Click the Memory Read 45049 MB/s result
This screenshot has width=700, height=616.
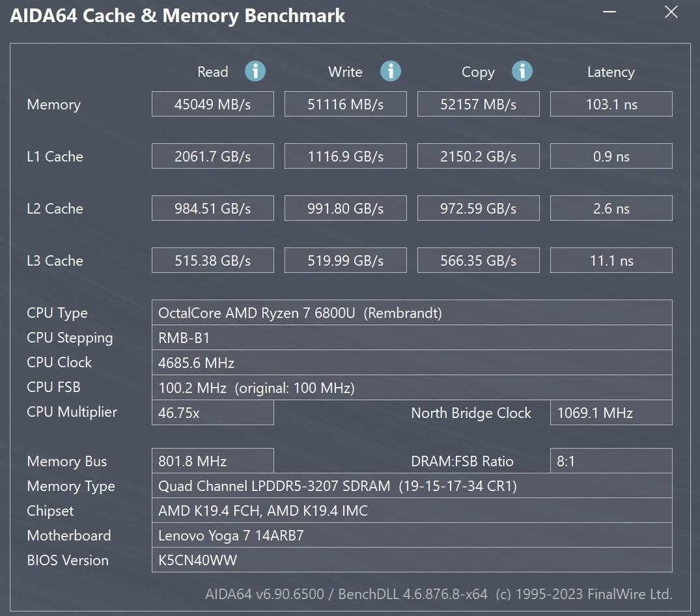click(x=212, y=104)
